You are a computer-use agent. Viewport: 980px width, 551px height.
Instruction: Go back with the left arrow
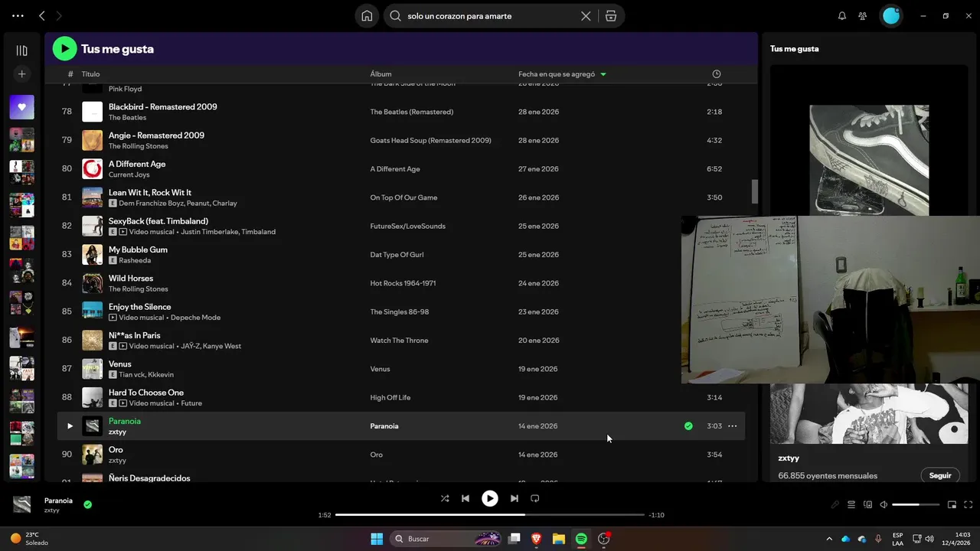pyautogui.click(x=42, y=16)
